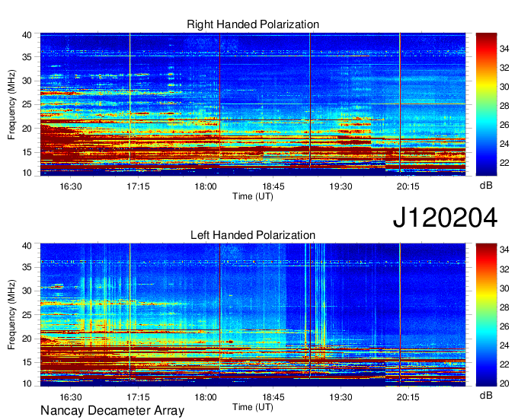Click the 'dB' unit under lower colorbar
518x420 pixels.
486,396
